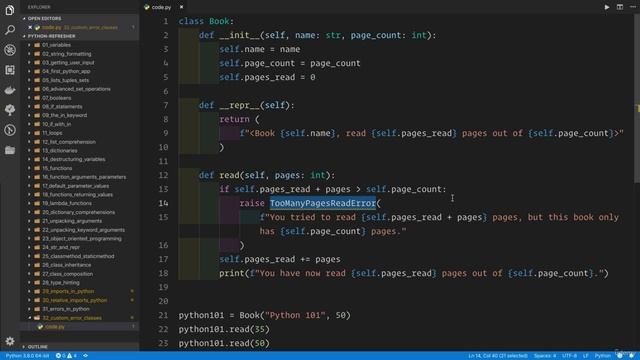The height and width of the screenshot is (360, 640).
Task: Open the 18_functions_returning_values folder
Action: (x=78, y=195)
